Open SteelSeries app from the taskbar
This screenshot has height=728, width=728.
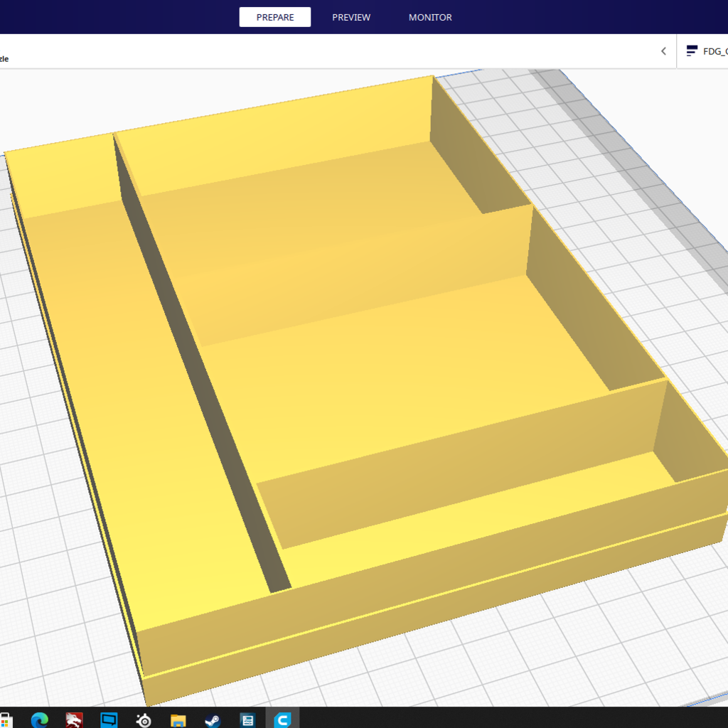pos(144,720)
